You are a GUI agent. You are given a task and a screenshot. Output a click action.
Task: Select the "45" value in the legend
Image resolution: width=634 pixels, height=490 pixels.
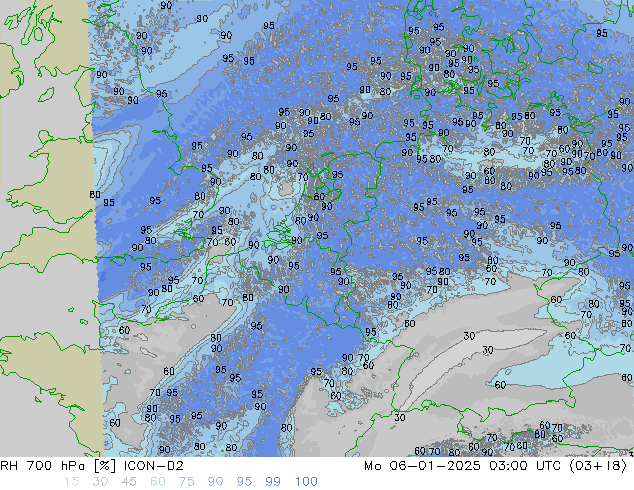pyautogui.click(x=129, y=482)
